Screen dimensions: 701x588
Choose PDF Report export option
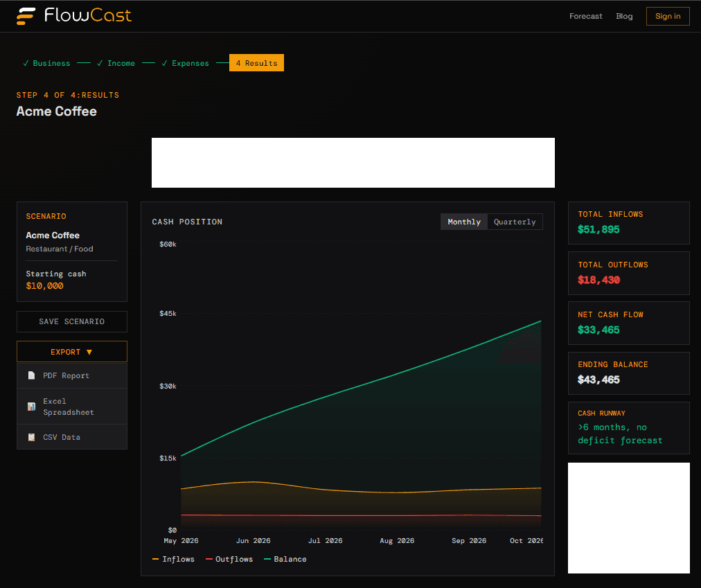(72, 375)
